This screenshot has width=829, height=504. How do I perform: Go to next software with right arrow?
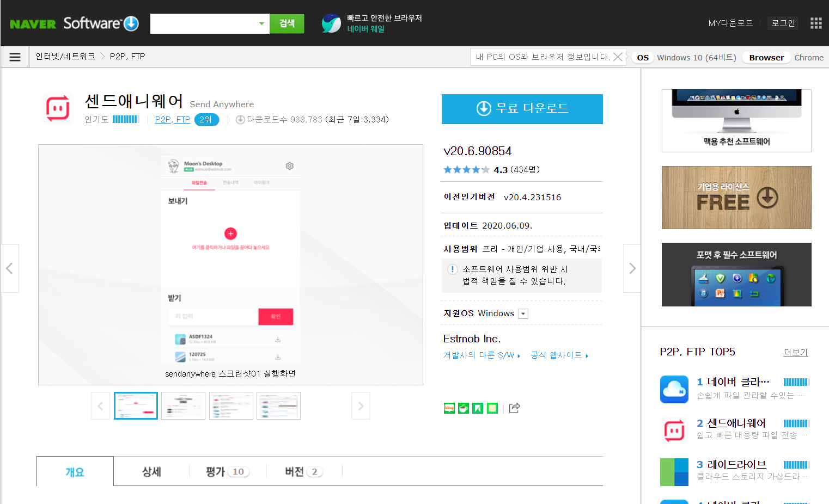tap(632, 268)
